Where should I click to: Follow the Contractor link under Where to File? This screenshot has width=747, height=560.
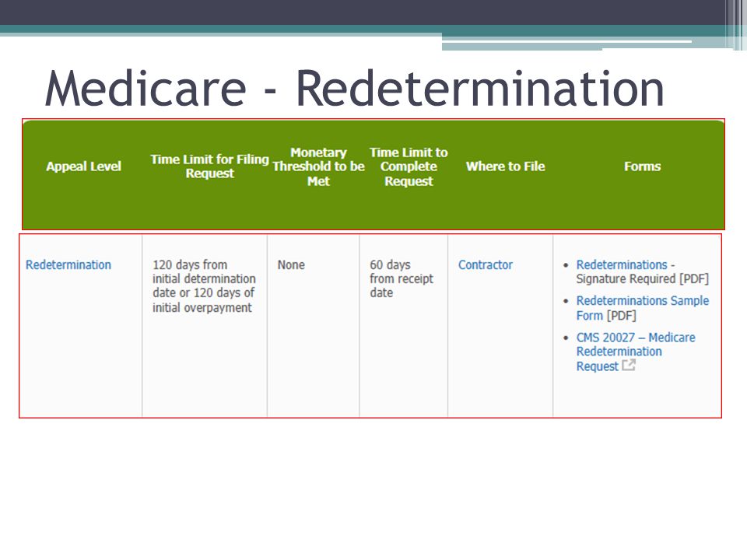click(485, 264)
